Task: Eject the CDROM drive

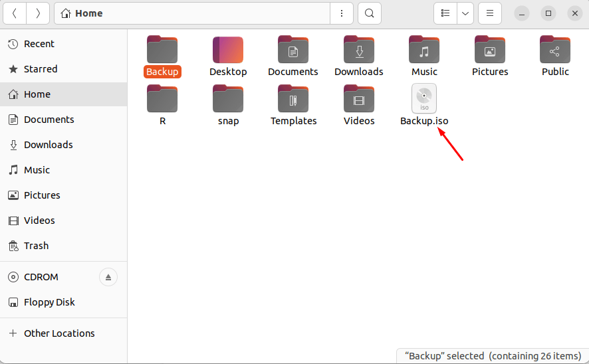Action: pyautogui.click(x=108, y=277)
